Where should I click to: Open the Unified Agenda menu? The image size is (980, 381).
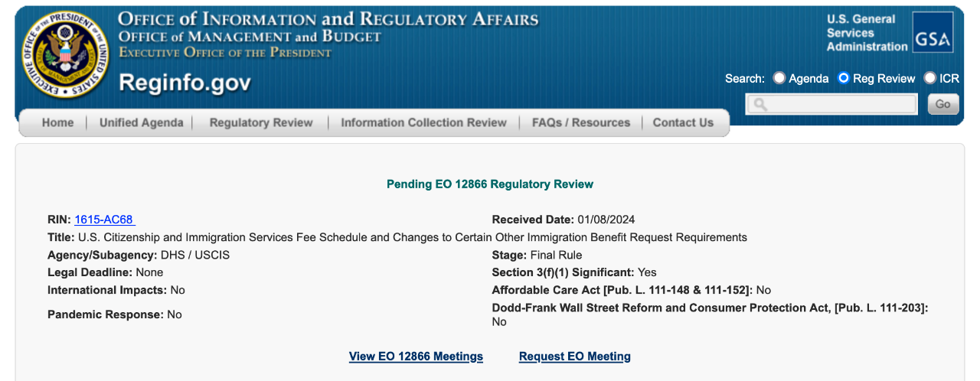pos(142,122)
